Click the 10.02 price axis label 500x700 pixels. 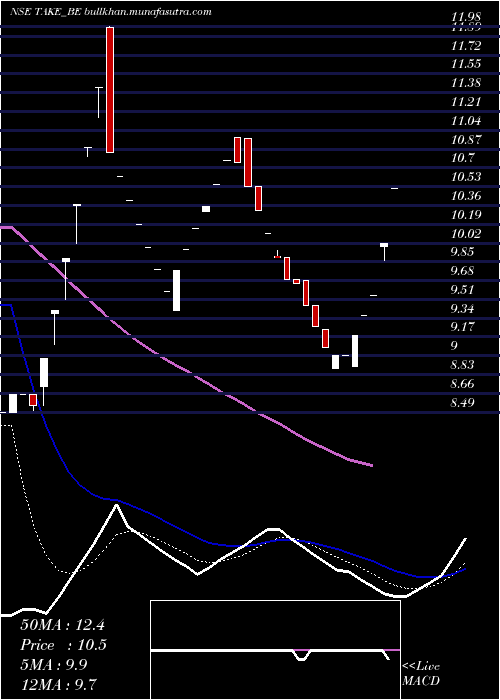466,233
